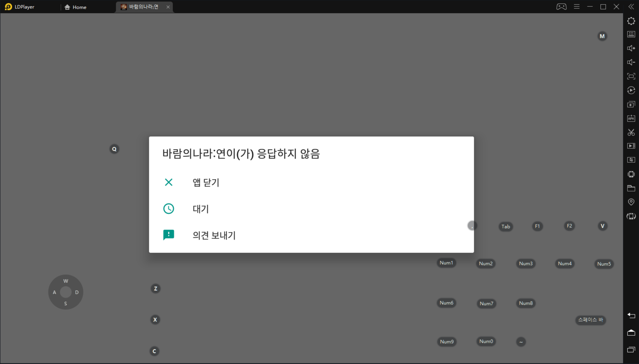
Task: Click the Num3 key overlay
Action: (x=526, y=264)
